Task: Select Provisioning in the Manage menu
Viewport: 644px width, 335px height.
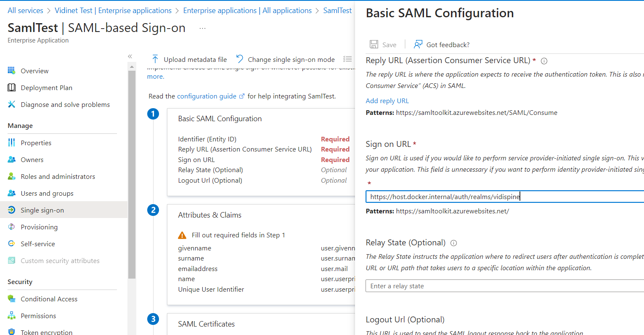Action: (x=39, y=227)
